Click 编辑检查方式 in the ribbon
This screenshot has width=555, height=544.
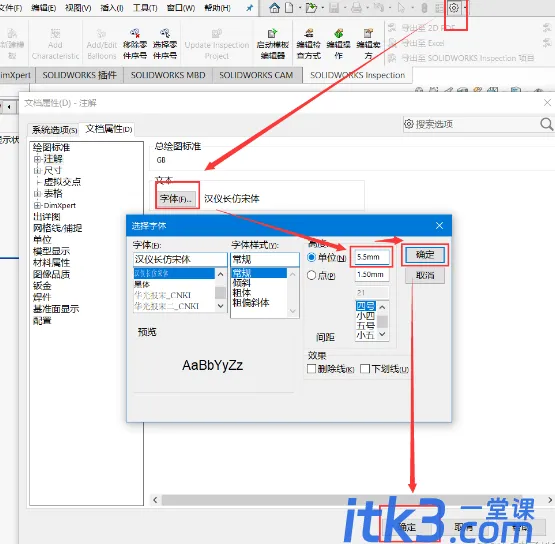pyautogui.click(x=309, y=44)
